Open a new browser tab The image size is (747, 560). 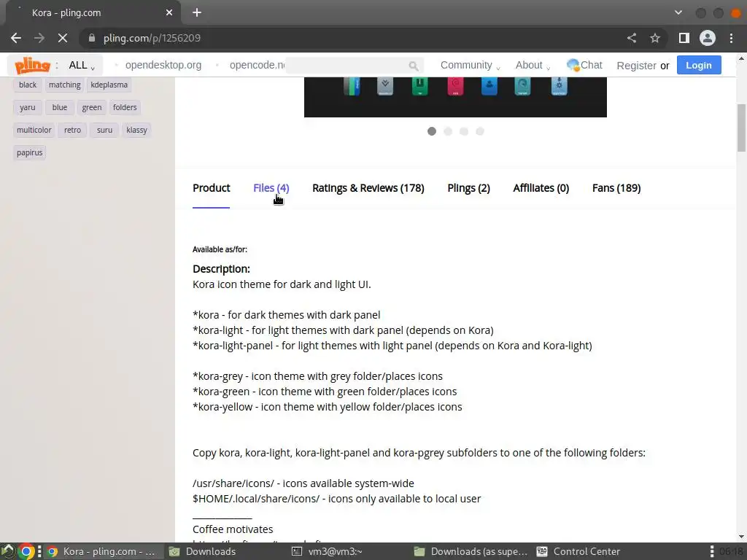[x=197, y=13]
